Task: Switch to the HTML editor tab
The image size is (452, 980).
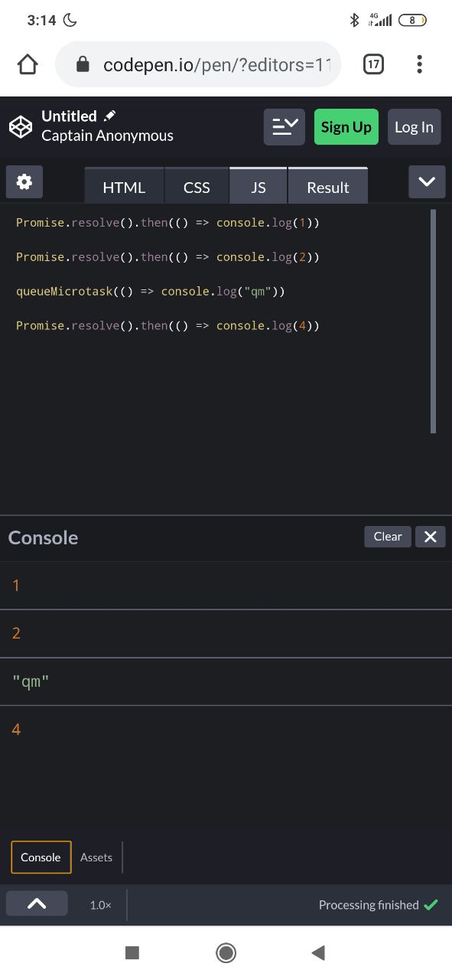Action: pyautogui.click(x=124, y=186)
